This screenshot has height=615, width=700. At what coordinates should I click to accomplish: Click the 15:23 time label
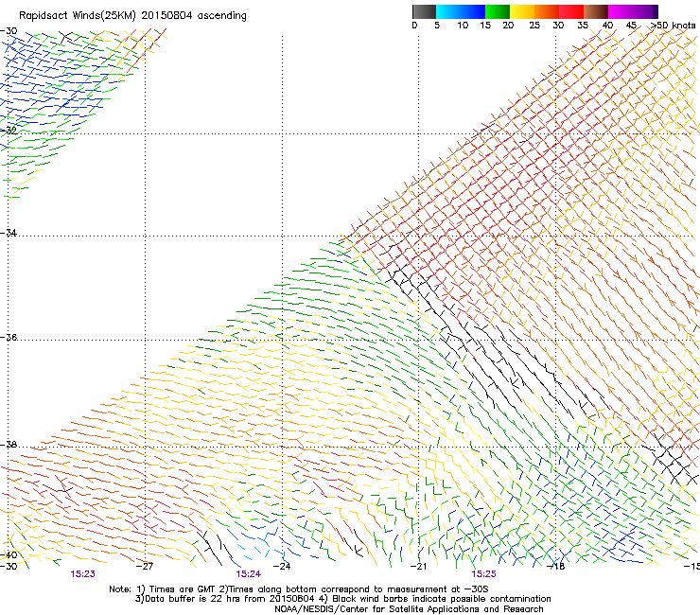82,574
